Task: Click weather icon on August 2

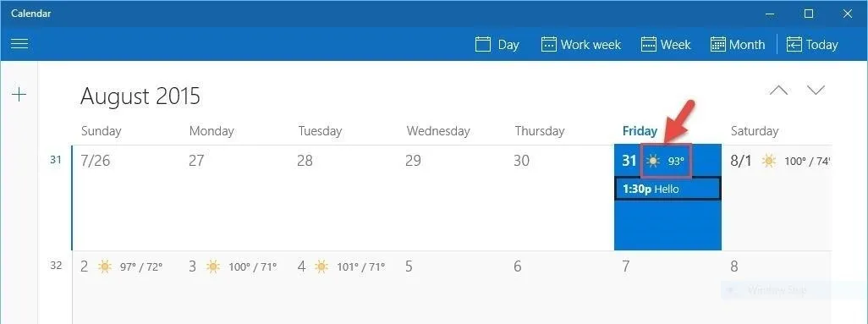Action: click(105, 267)
